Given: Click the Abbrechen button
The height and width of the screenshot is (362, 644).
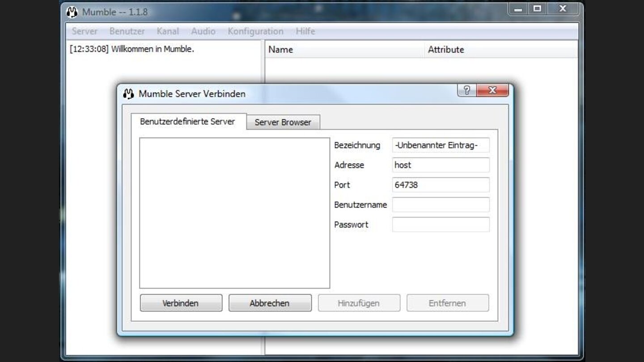Looking at the screenshot, I should click(270, 303).
